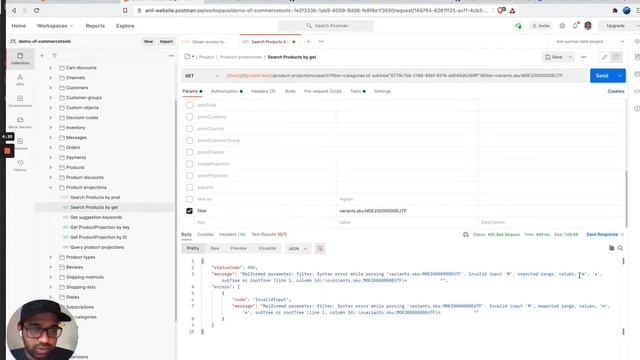
Task: Open the user avatar menu
Action: point(588,26)
